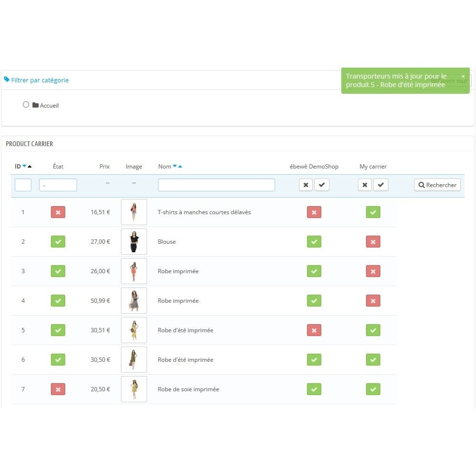The height and width of the screenshot is (476, 476).
Task: Click the price cell '20,50 €'
Action: click(x=100, y=389)
